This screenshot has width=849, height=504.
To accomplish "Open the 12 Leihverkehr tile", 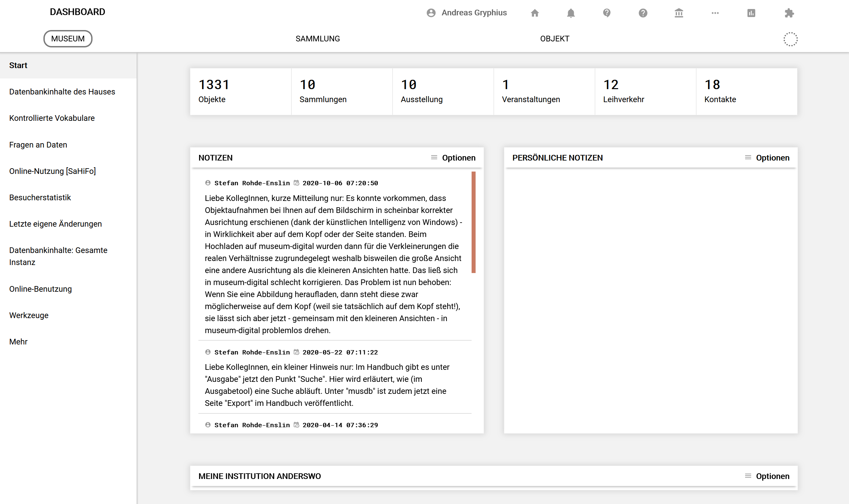I will pyautogui.click(x=646, y=91).
